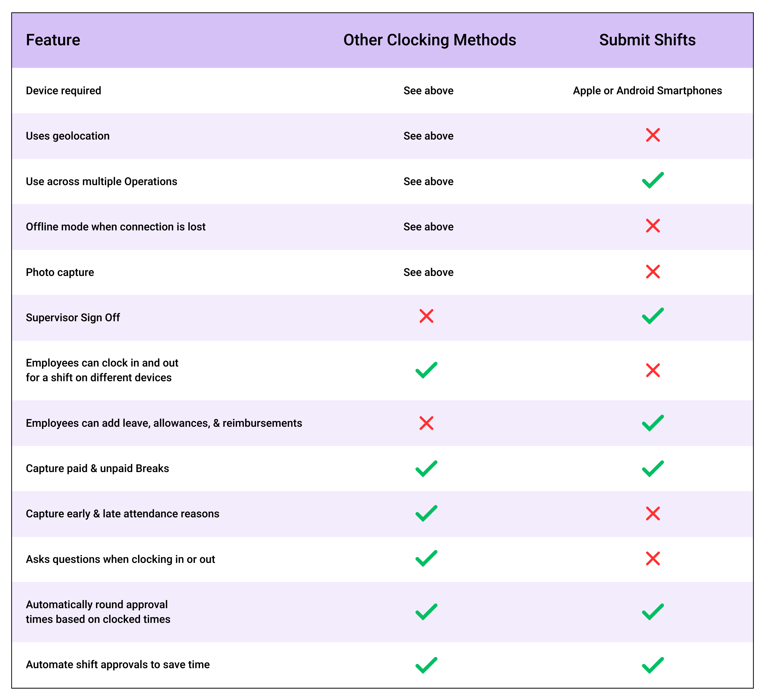Click leave and allowances red cross icon
765x700 pixels.
[426, 423]
